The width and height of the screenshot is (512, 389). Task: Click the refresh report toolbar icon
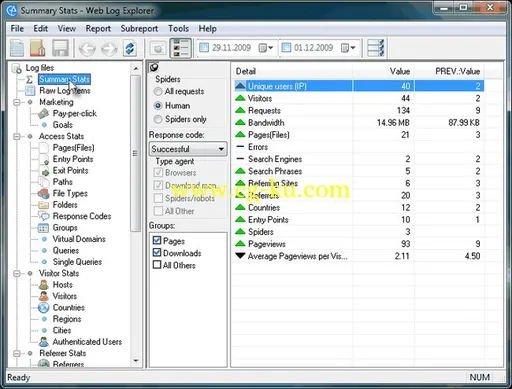pyautogui.click(x=130, y=49)
